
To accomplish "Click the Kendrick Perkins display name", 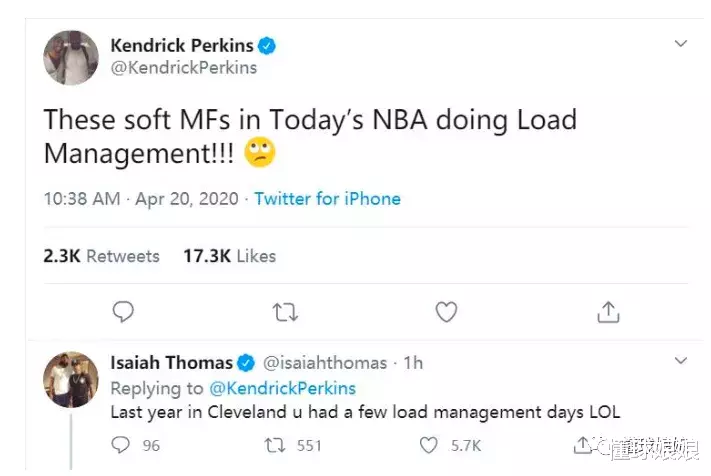I will point(181,45).
